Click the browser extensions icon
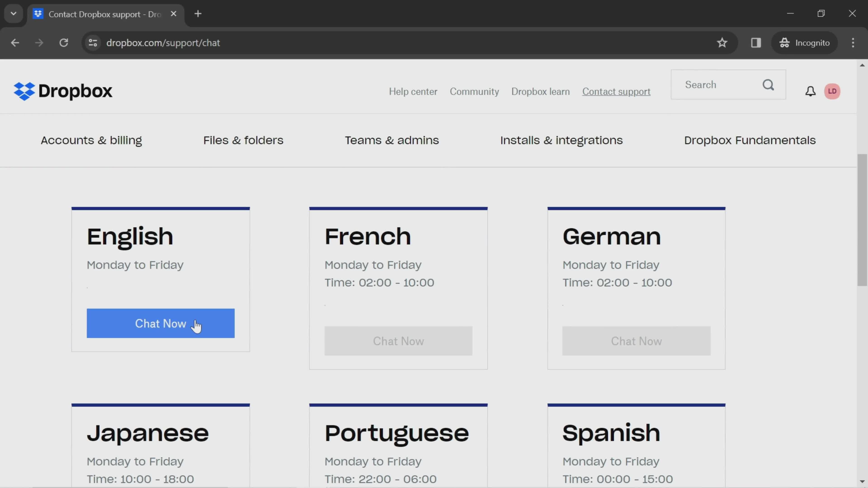 point(756,42)
